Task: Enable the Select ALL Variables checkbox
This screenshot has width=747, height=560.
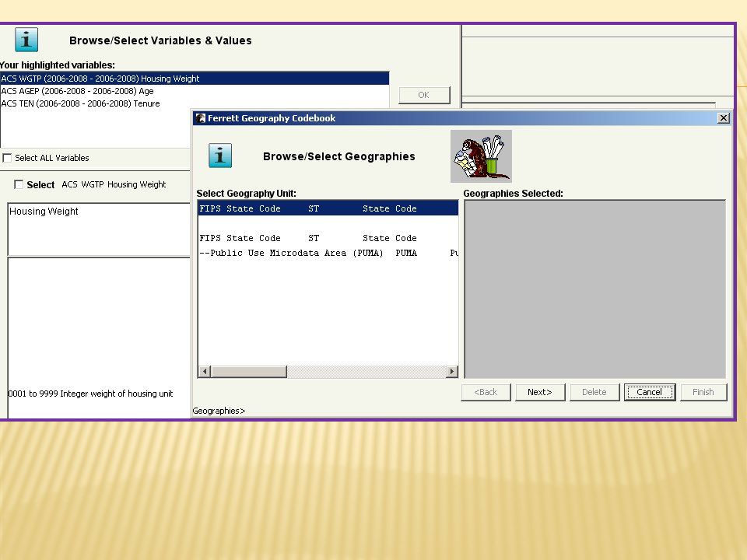Action: [x=7, y=158]
